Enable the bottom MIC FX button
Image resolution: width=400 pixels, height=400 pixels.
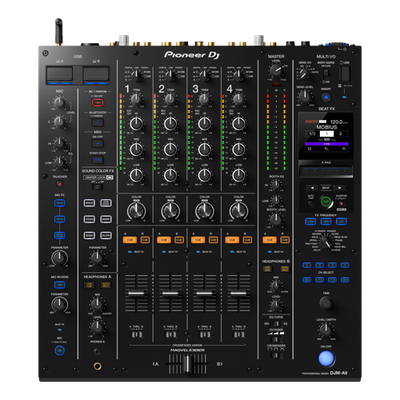60,235
